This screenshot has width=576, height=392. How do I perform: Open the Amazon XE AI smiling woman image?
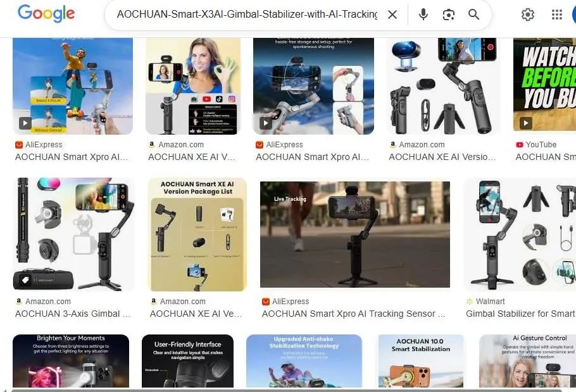point(193,86)
